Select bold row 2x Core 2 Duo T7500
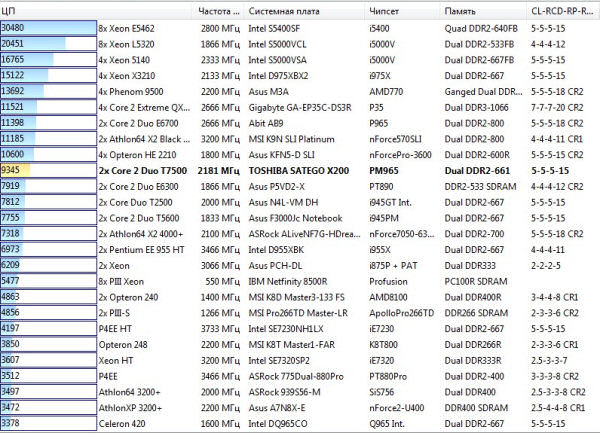 tap(300, 171)
